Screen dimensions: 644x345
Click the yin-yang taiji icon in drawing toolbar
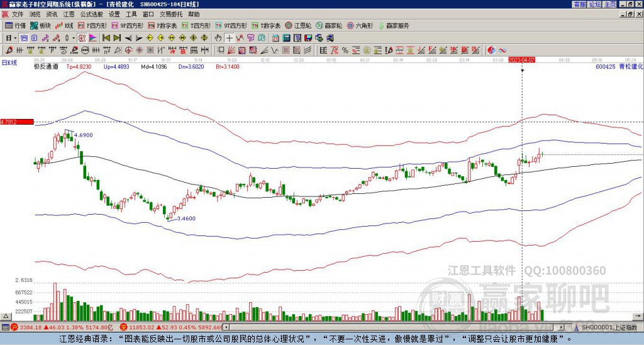[491, 50]
